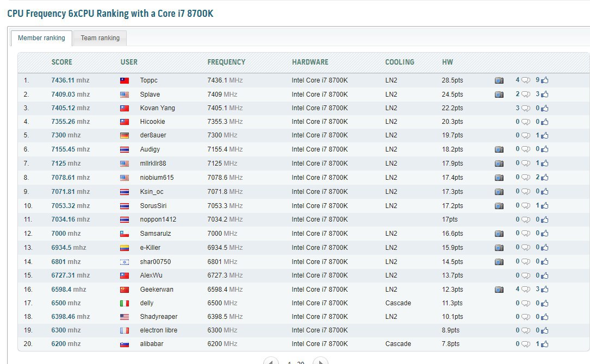
Task: View the camera icon in Ksin_oc's row
Action: pos(499,192)
